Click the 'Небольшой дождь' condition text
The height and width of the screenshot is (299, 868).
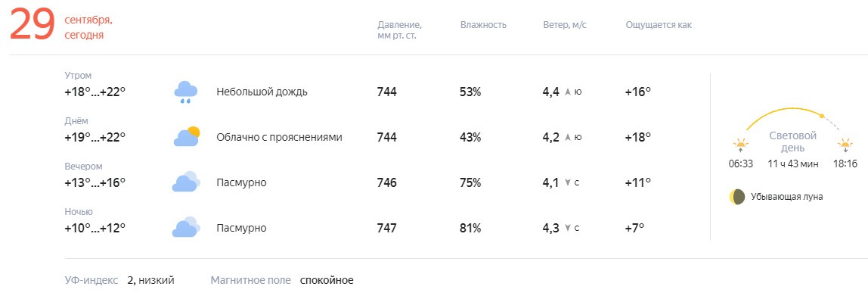pyautogui.click(x=262, y=92)
